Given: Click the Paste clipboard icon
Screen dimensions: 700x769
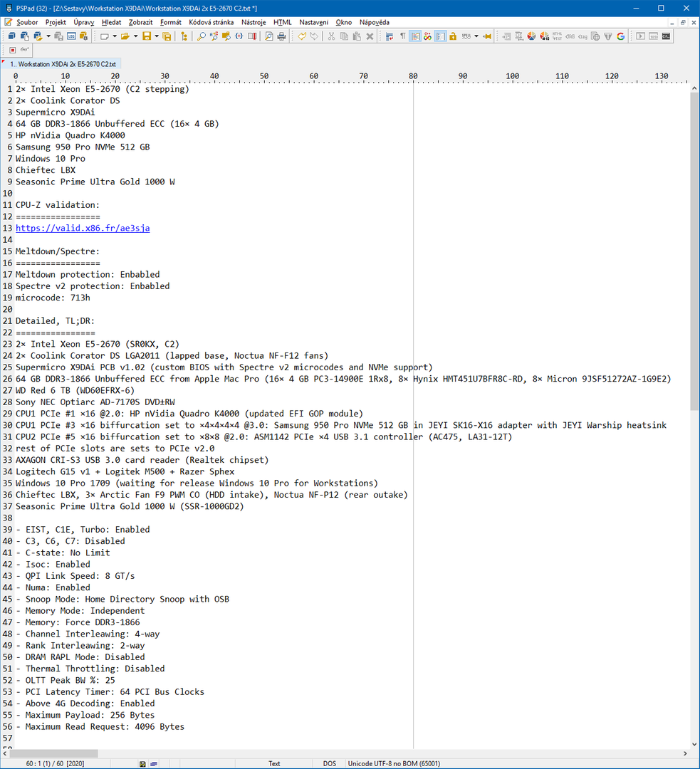Looking at the screenshot, I should pyautogui.click(x=357, y=36).
